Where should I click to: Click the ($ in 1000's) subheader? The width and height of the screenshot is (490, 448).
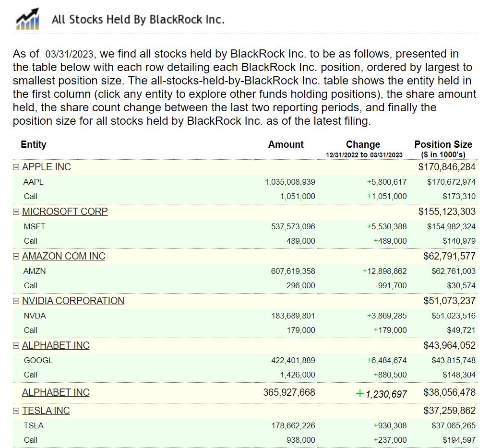443,154
